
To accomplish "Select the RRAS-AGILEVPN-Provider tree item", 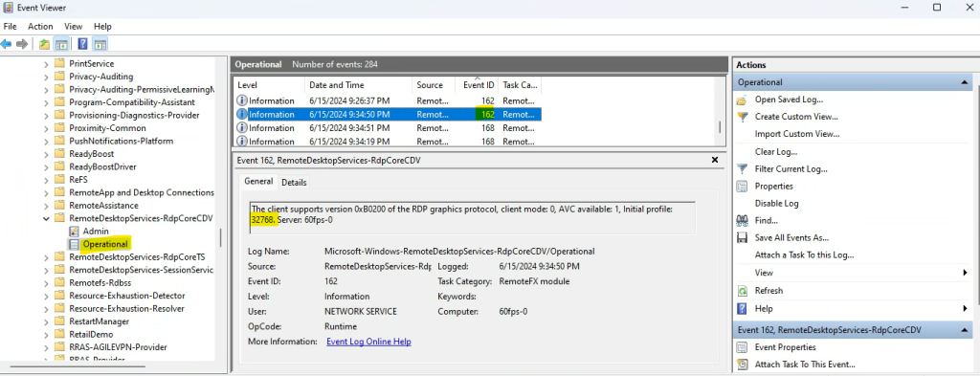I will pos(118,347).
